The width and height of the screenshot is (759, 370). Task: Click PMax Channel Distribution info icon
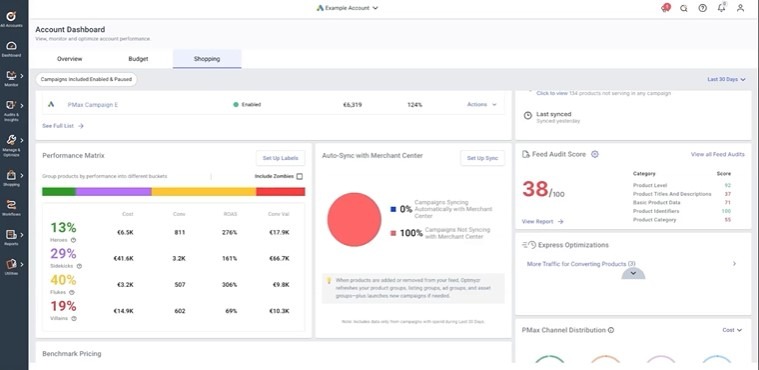(x=611, y=330)
